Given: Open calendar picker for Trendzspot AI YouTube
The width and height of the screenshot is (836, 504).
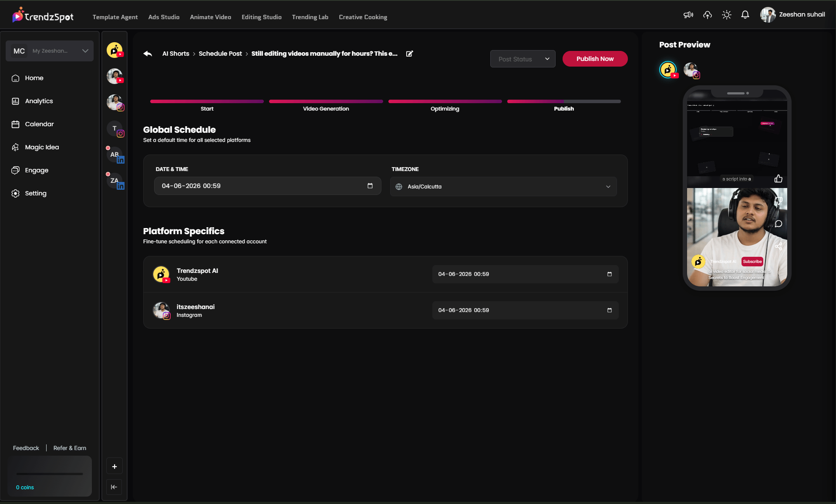Looking at the screenshot, I should pos(610,274).
